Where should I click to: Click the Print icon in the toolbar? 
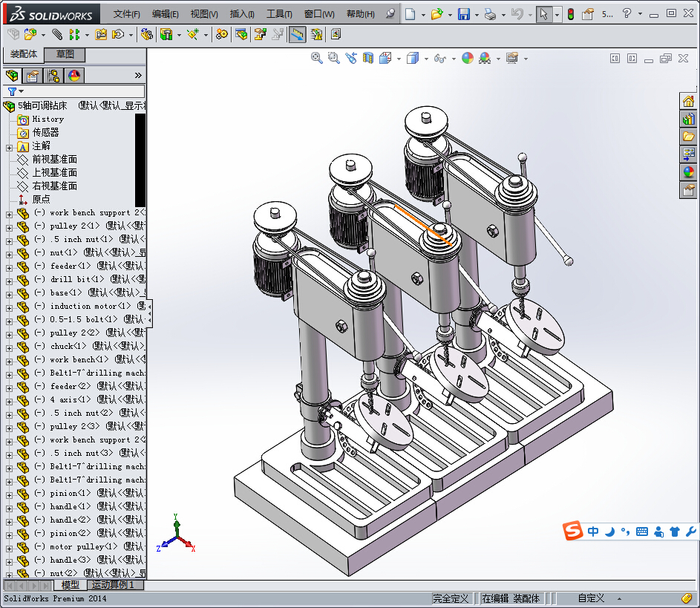pyautogui.click(x=490, y=14)
